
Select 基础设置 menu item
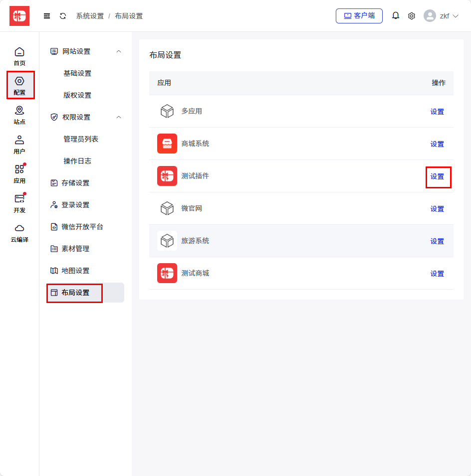(77, 73)
